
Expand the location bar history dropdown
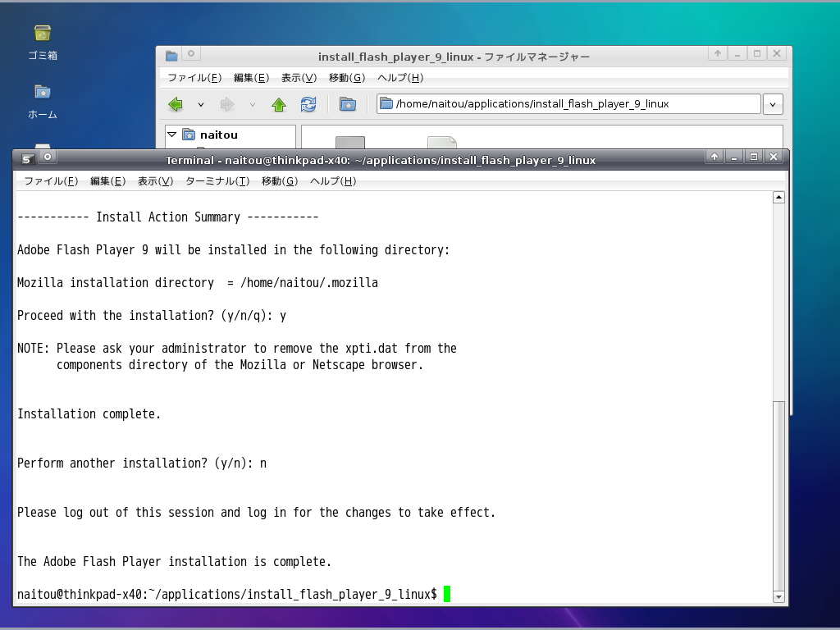pos(773,104)
